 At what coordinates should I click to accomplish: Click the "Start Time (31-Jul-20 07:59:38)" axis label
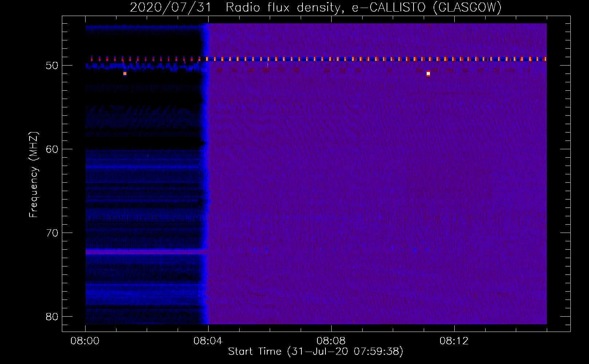coord(316,352)
